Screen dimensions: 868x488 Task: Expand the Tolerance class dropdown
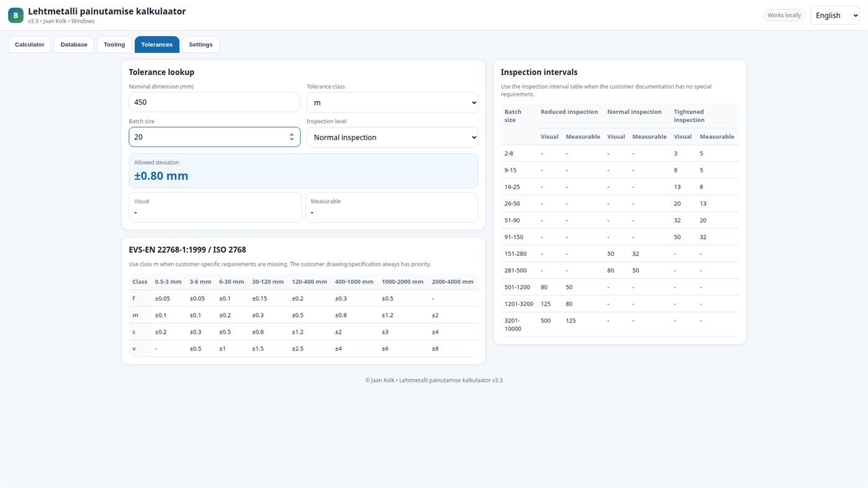pos(392,102)
